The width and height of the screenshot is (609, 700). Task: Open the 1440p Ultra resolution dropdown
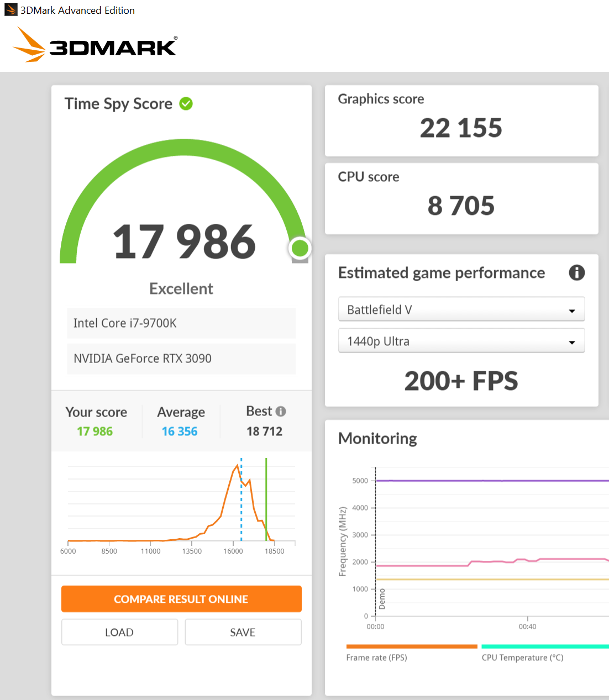pyautogui.click(x=461, y=341)
